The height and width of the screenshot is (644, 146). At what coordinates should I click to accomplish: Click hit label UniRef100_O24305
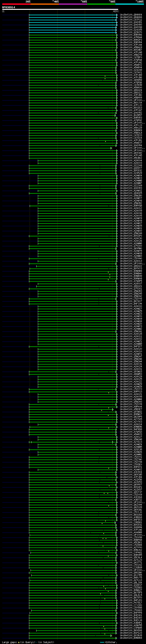[x=131, y=30]
